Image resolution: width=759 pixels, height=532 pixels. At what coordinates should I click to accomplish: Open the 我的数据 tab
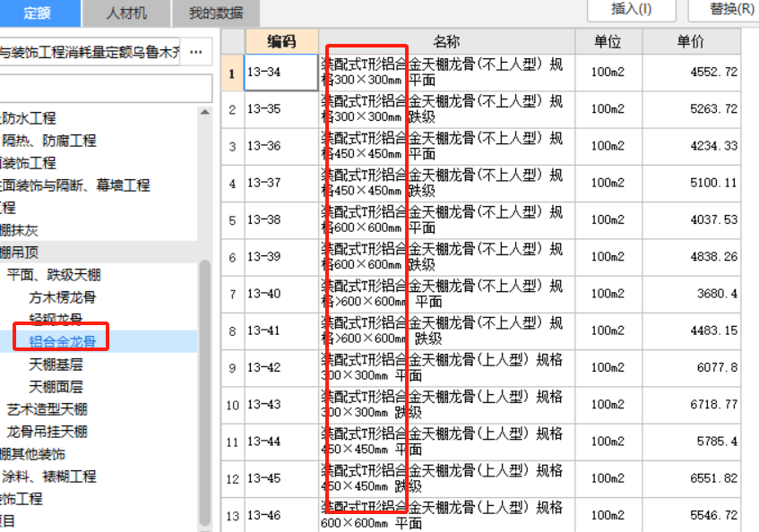(x=216, y=13)
